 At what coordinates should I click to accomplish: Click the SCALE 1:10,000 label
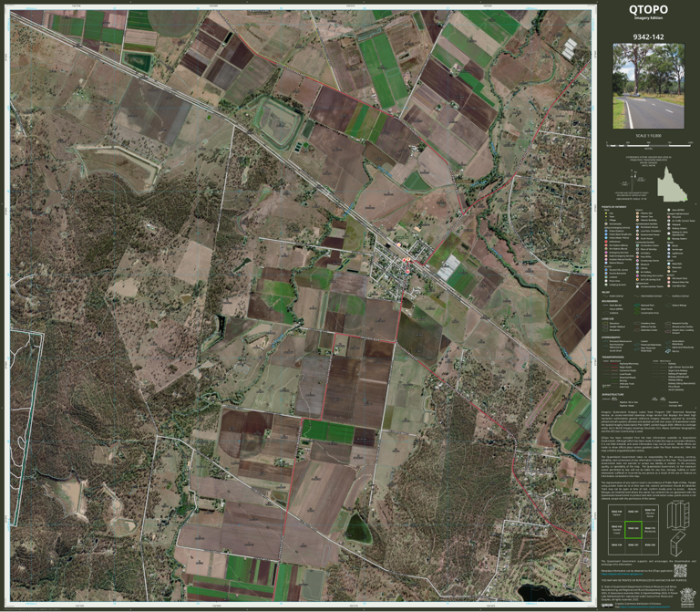point(649,136)
